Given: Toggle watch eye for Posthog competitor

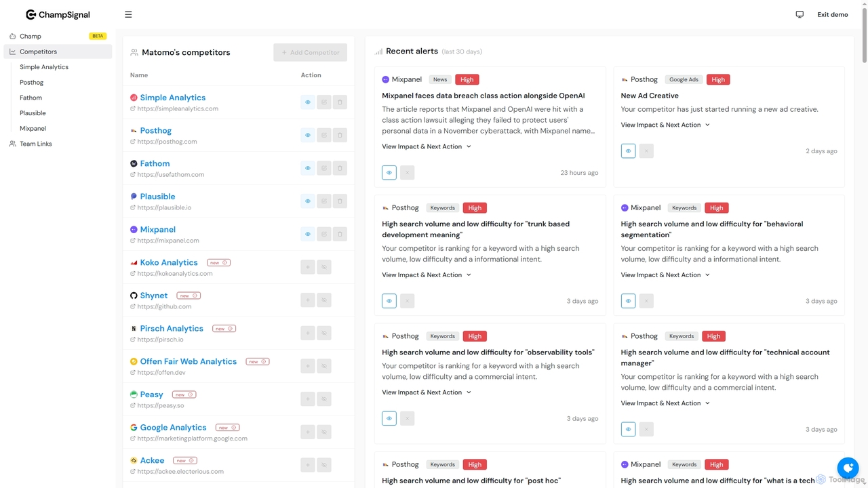Looking at the screenshot, I should (308, 135).
